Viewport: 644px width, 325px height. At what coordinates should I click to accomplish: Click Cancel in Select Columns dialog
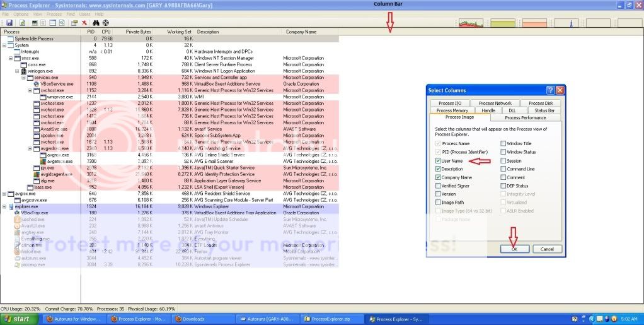pos(547,249)
